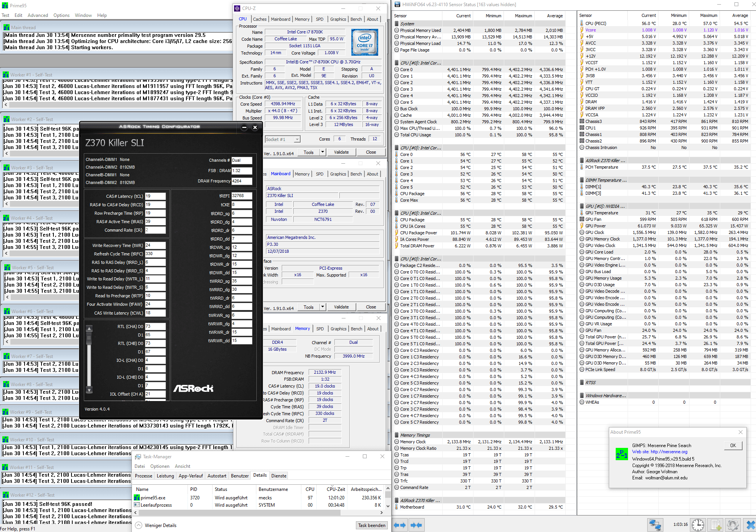Open Prozesse tab in Task-Manager
Screen dimensions: 756x532
pos(144,476)
